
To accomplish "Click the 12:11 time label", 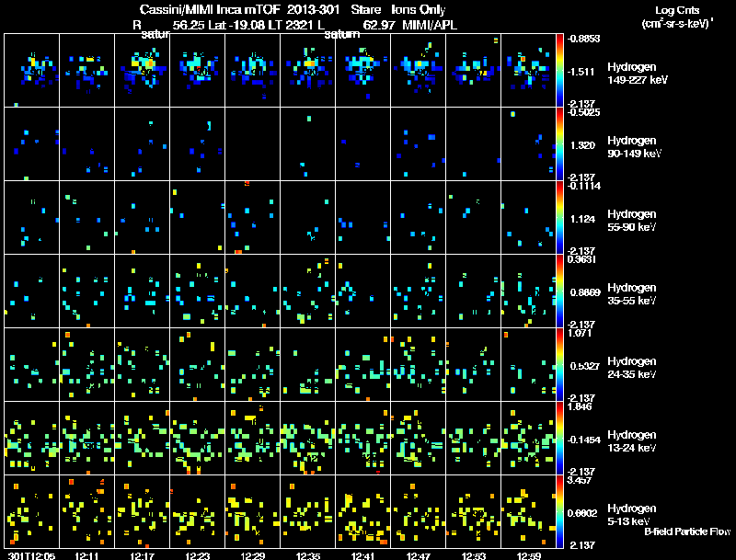I will coord(86,555).
